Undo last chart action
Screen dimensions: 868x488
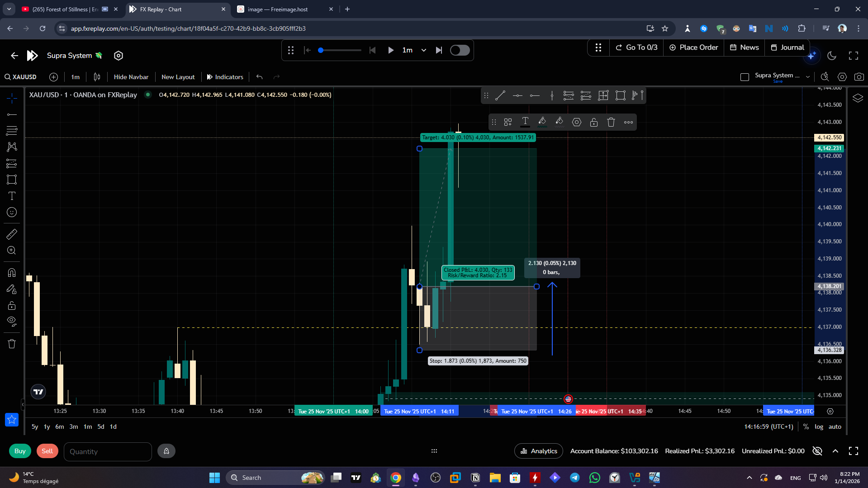(x=259, y=77)
